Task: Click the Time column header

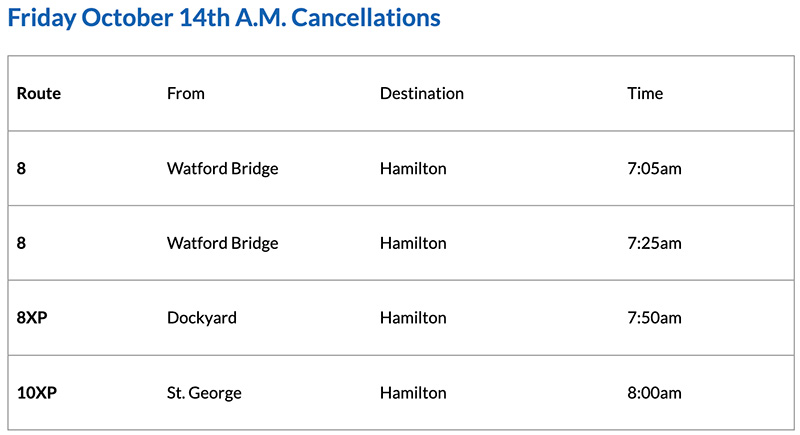Action: coord(645,94)
